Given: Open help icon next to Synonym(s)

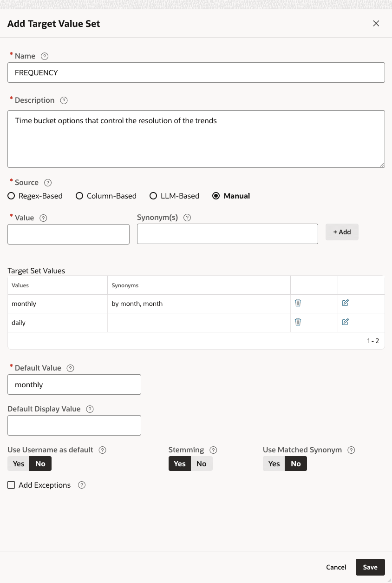Looking at the screenshot, I should (187, 218).
